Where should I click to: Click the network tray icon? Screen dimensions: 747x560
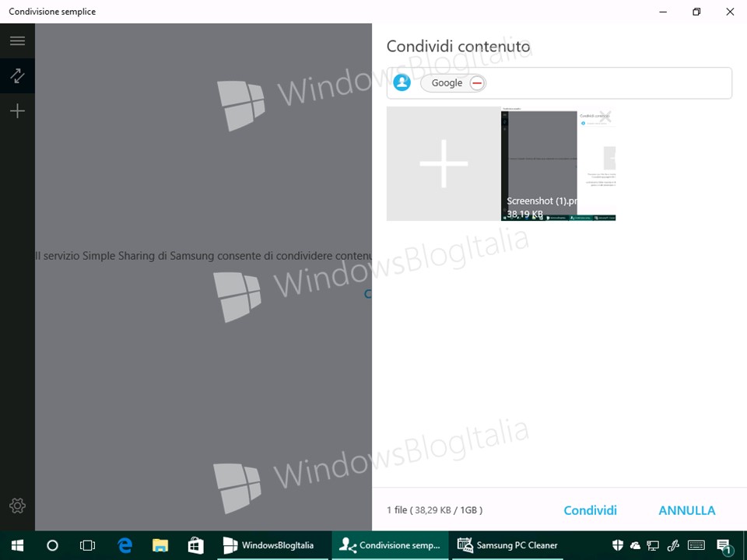pos(653,545)
